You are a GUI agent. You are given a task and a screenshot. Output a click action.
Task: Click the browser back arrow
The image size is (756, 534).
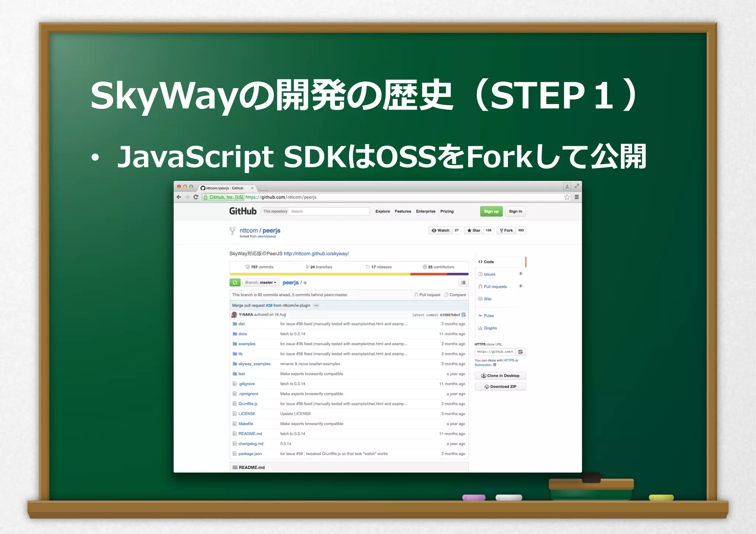tap(179, 197)
